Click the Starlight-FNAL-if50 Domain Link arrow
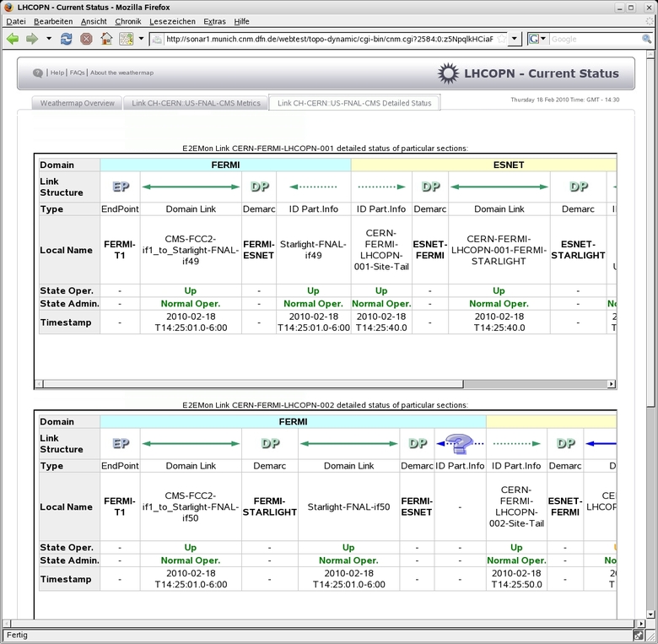This screenshot has width=658, height=644. point(348,444)
